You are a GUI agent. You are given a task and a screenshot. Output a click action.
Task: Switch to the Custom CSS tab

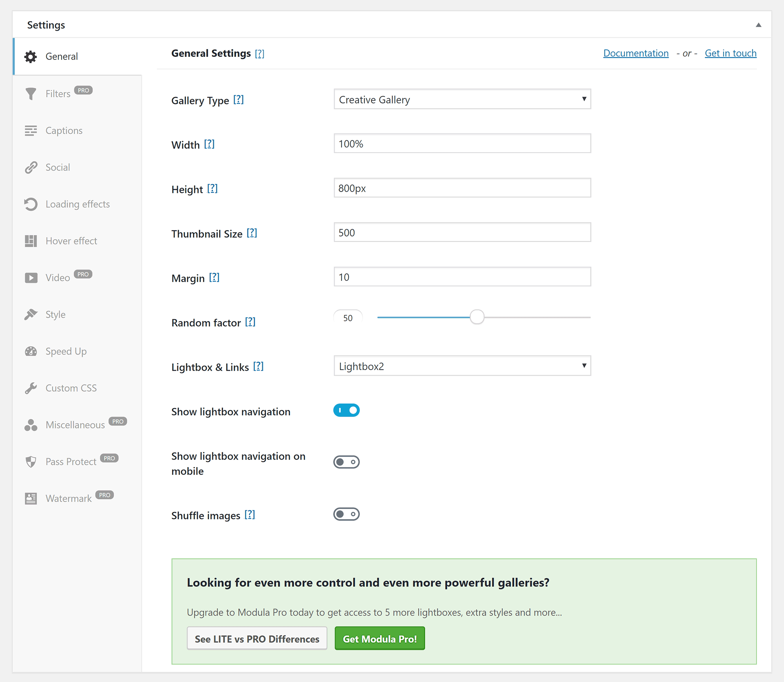click(x=78, y=388)
